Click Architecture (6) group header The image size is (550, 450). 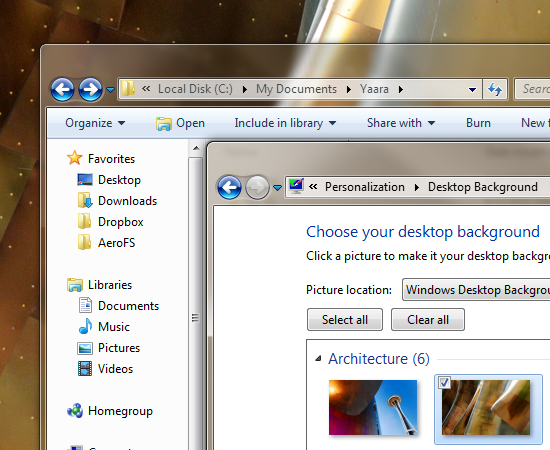click(379, 359)
